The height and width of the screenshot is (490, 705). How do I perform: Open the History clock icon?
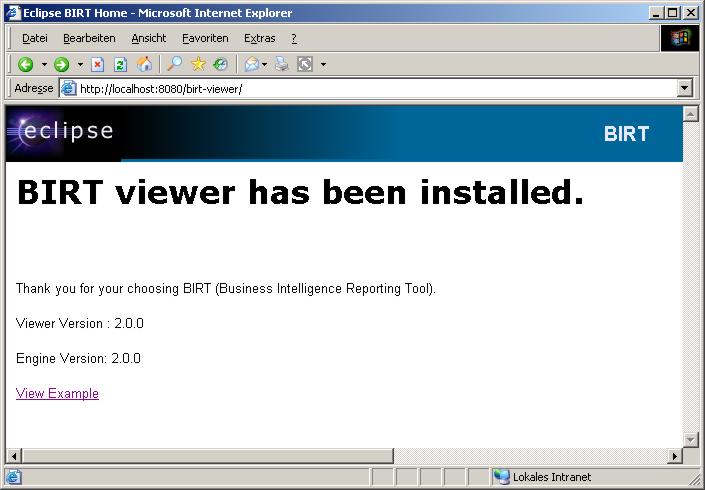(x=220, y=64)
